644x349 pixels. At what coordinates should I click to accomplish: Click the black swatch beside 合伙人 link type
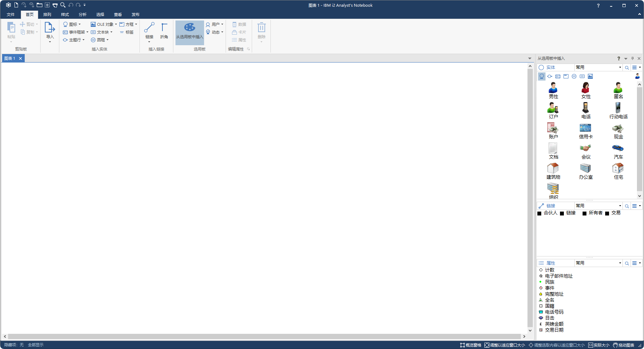539,213
